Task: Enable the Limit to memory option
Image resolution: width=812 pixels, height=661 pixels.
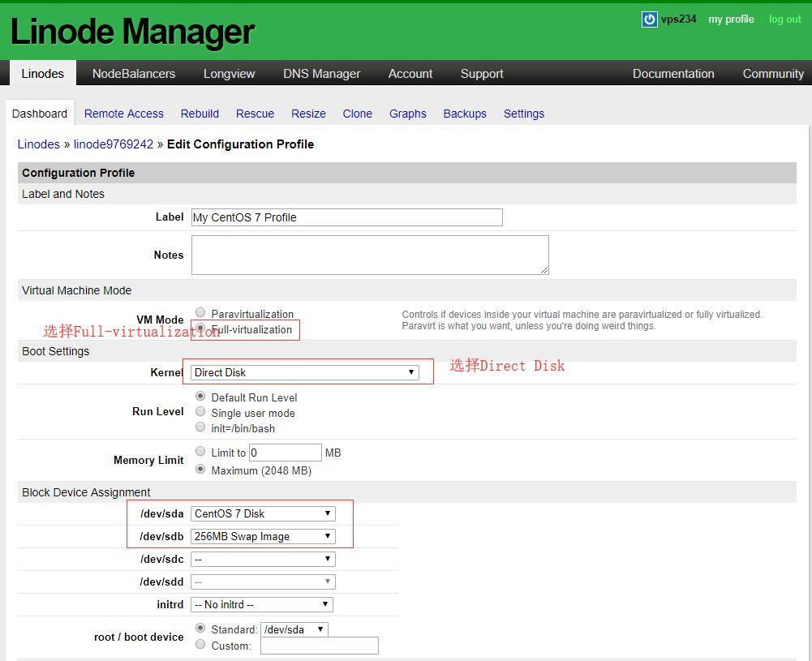Action: [x=200, y=452]
